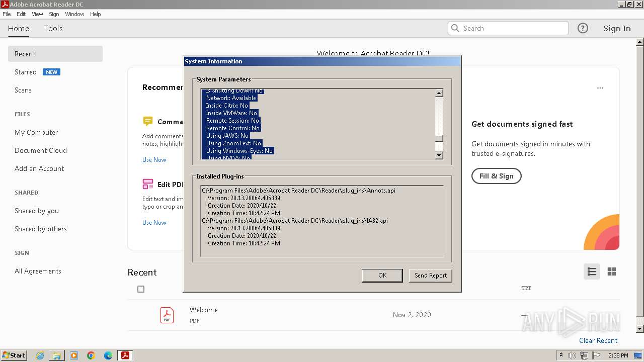The image size is (644, 362).
Task: Select Starred in the sidebar
Action: [26, 72]
